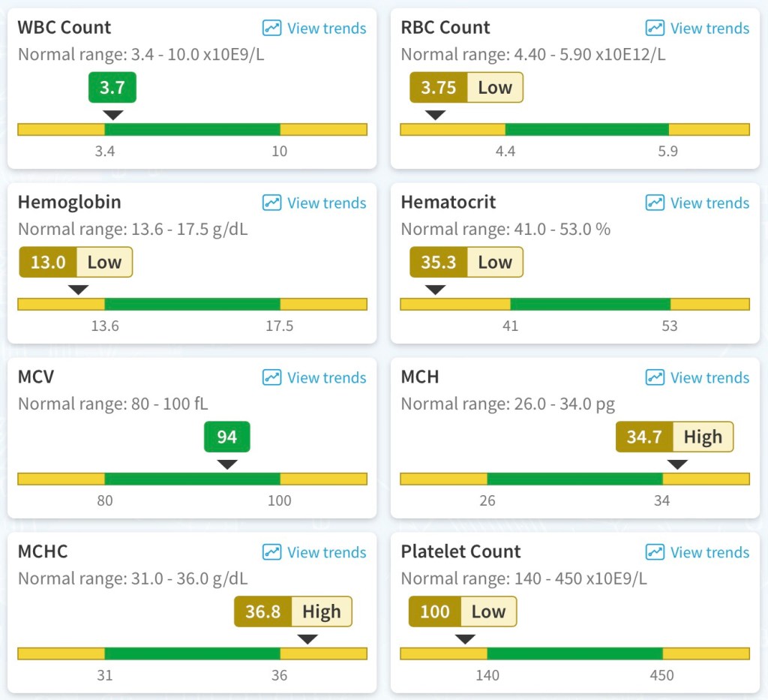Click the MCHC 36.8 High badge
Viewport: 768px width, 700px height.
(292, 612)
